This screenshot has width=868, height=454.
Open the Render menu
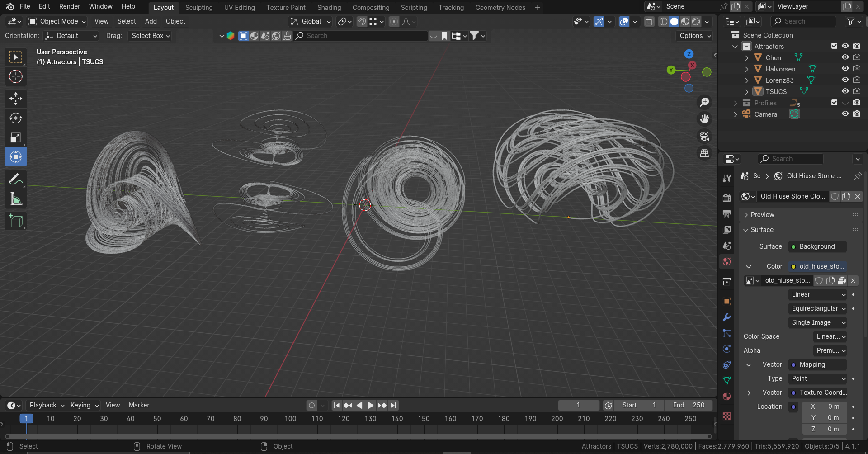(69, 6)
